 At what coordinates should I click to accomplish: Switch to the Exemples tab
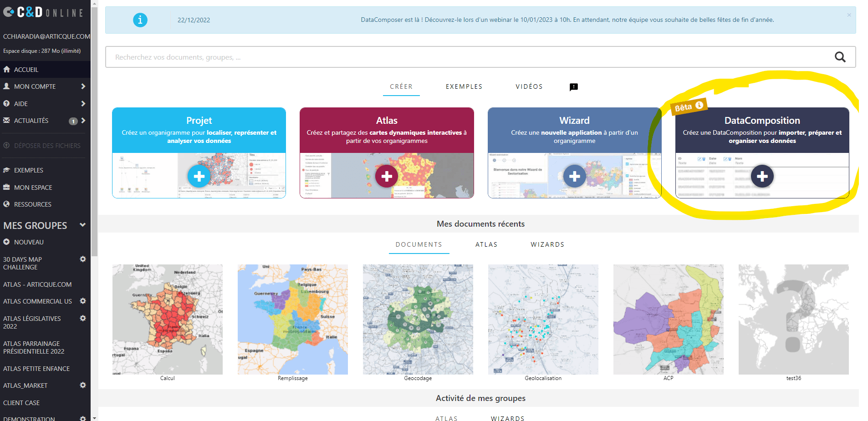click(x=464, y=86)
